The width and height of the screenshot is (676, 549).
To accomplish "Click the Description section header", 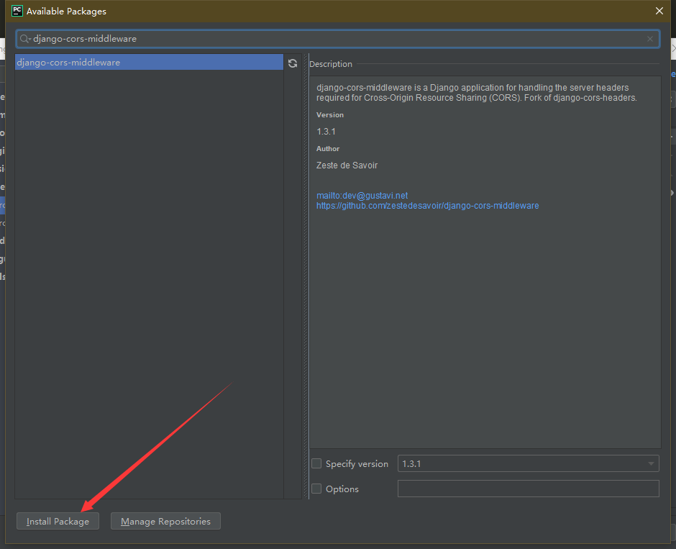I will pos(331,64).
